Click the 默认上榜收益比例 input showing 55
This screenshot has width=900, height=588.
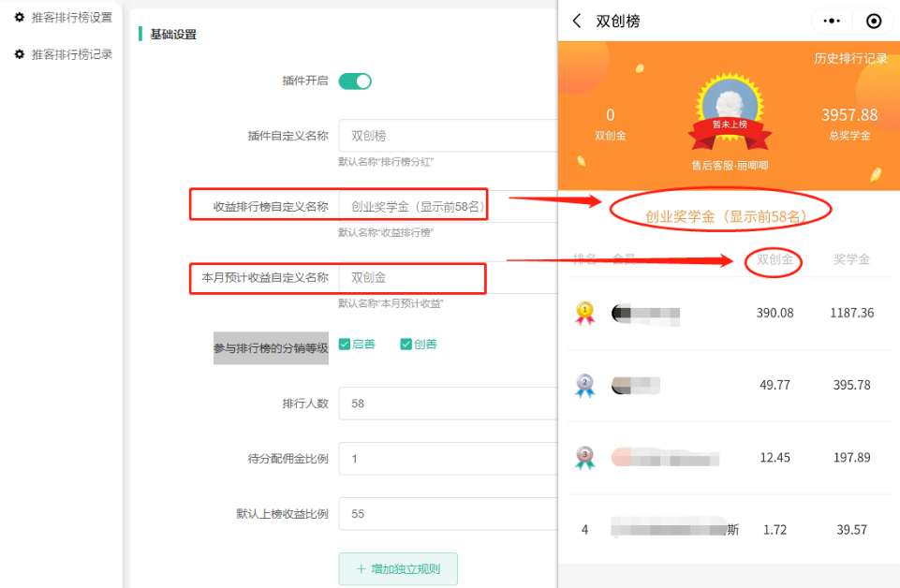click(447, 514)
